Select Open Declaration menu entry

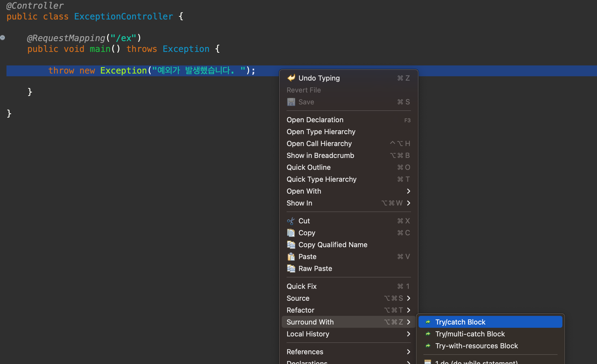tap(315, 120)
